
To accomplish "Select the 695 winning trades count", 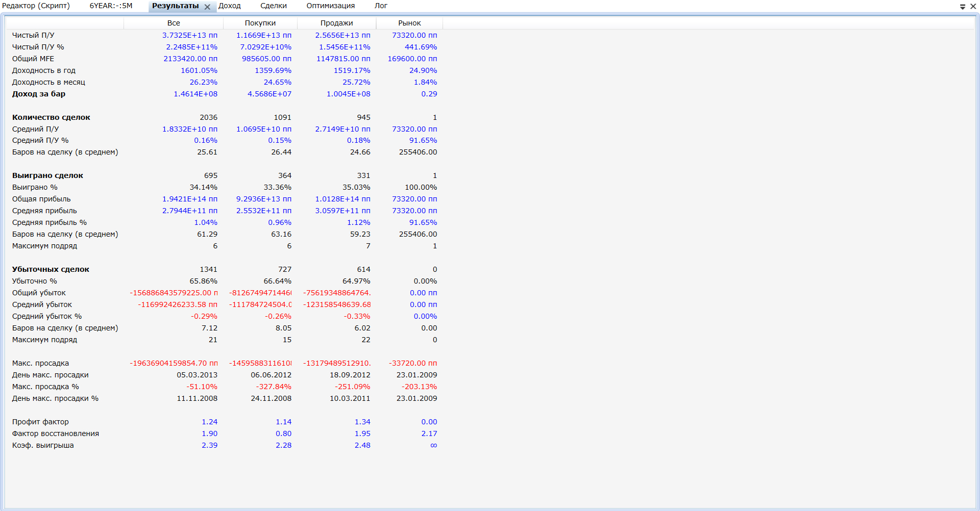I will coord(211,175).
